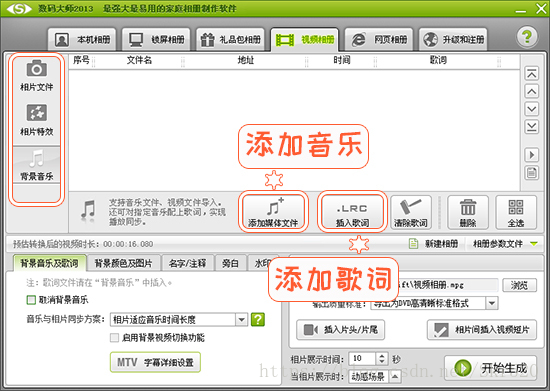Click the 相片展示时间 value field
The image size is (550, 391).
tap(363, 359)
